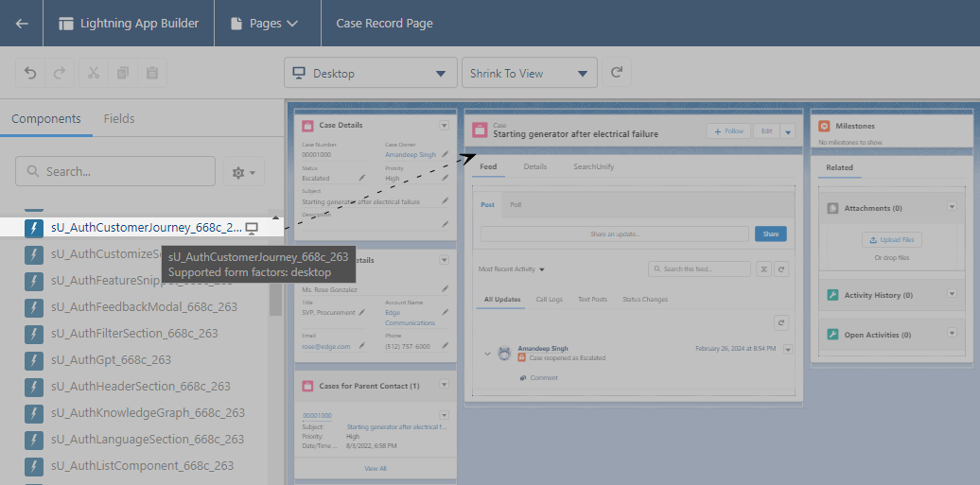Screen dimensions: 980x485
Task: Open the Pages dropdown menu
Action: point(263,24)
